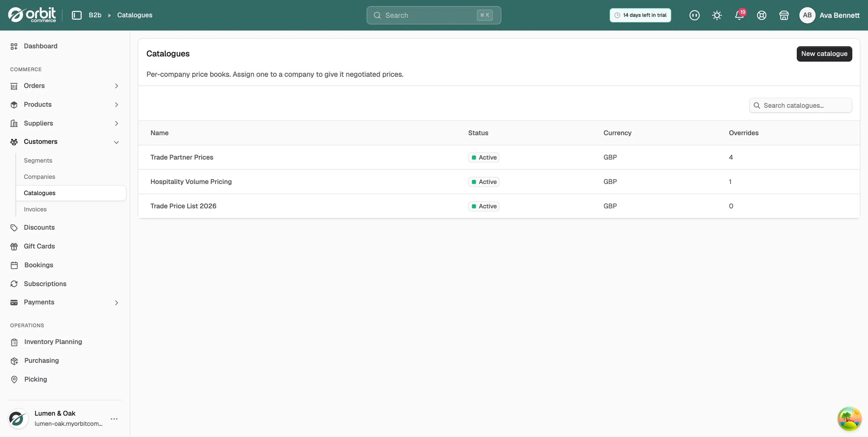Click the Bookings calendar icon

click(x=14, y=265)
